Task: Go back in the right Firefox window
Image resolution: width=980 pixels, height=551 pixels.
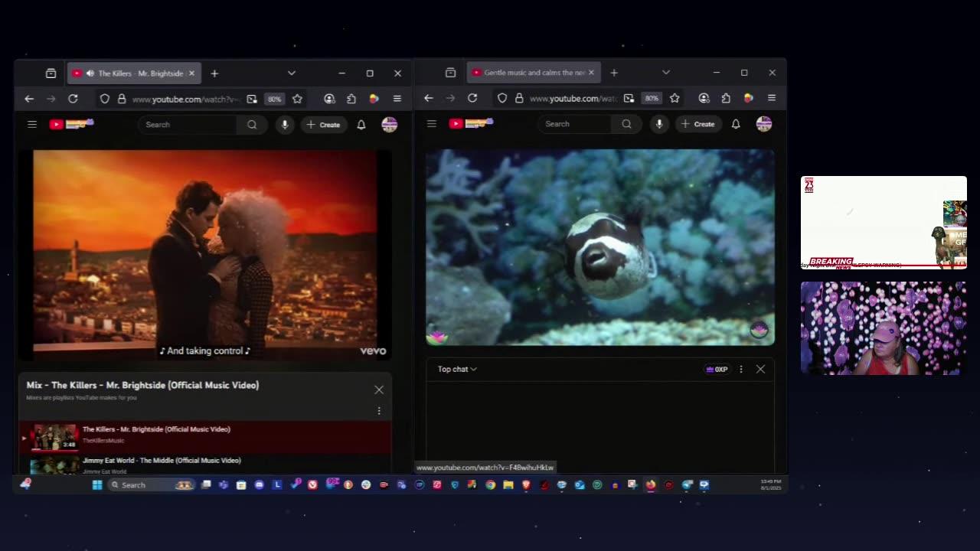Action: (429, 98)
